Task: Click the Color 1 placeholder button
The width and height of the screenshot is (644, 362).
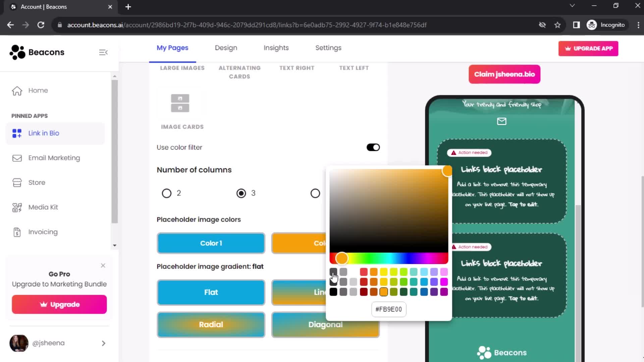Action: coord(211,243)
